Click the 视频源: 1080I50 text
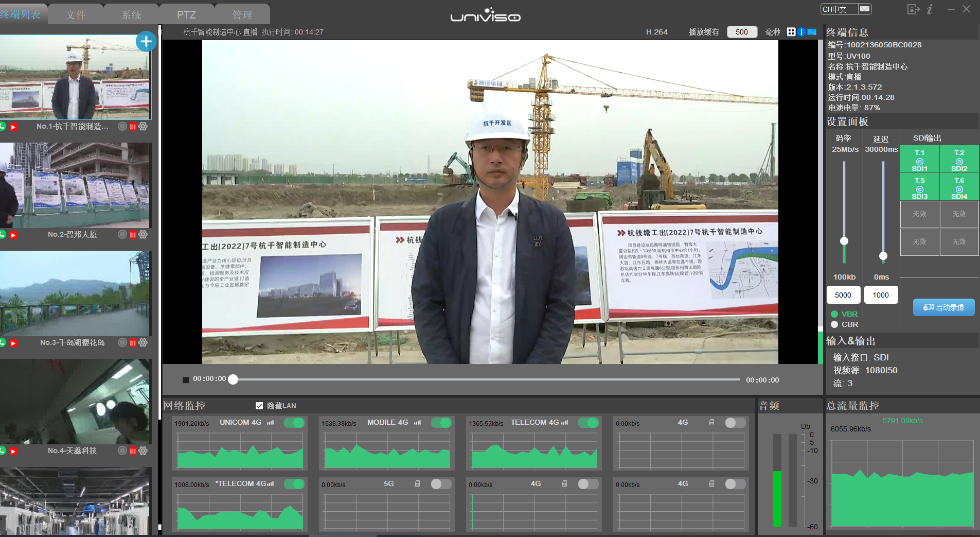The width and height of the screenshot is (980, 537). [865, 370]
